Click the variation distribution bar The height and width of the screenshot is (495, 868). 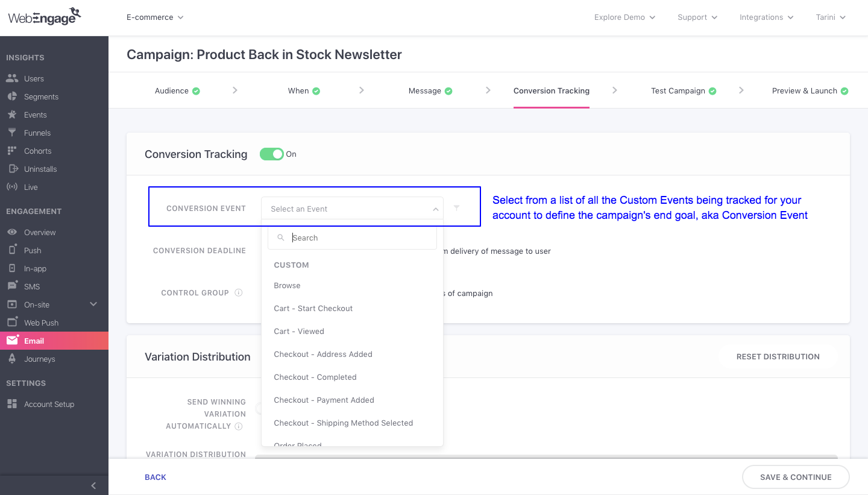coord(546,457)
